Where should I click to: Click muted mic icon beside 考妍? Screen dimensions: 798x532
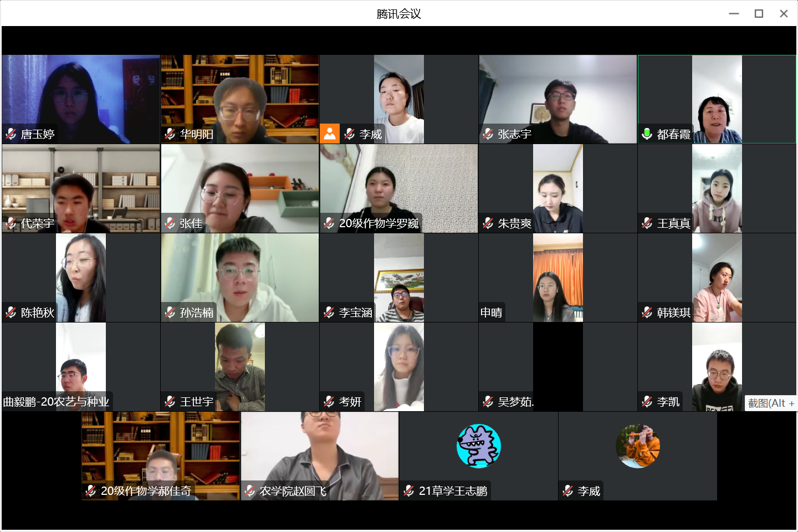[329, 401]
